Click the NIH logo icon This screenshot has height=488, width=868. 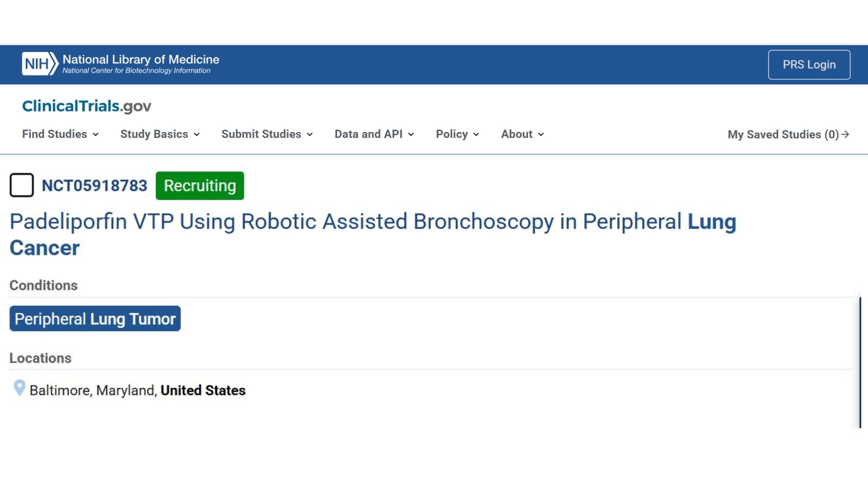coord(40,64)
